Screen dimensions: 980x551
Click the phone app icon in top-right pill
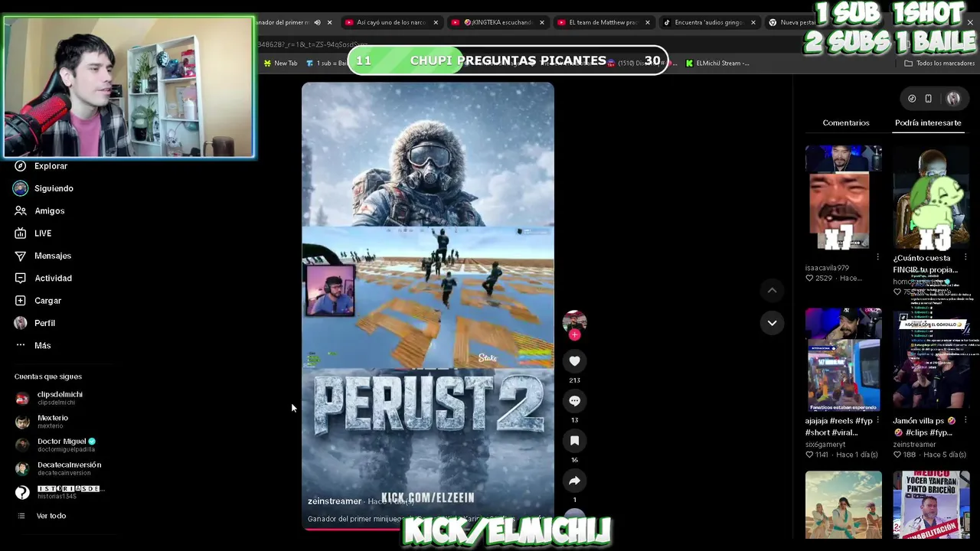coord(928,99)
